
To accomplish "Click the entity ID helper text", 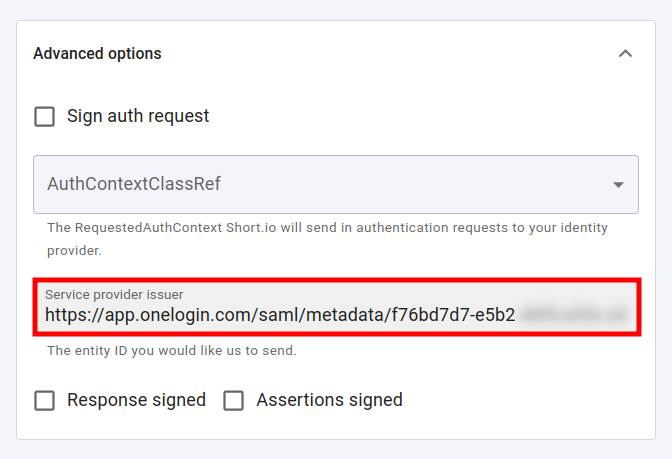I will coord(172,351).
